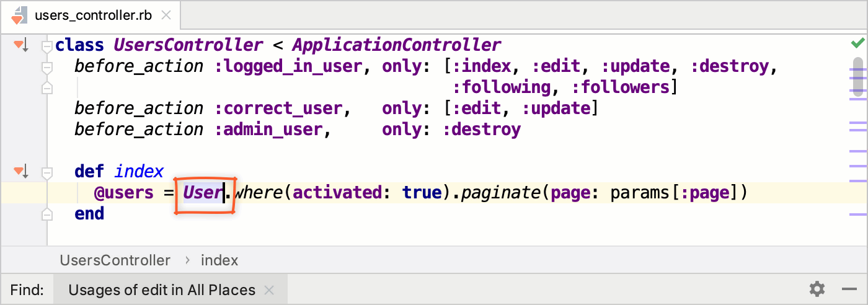Click fold end marker beside :following line
The width and height of the screenshot is (868, 305).
pos(46,87)
